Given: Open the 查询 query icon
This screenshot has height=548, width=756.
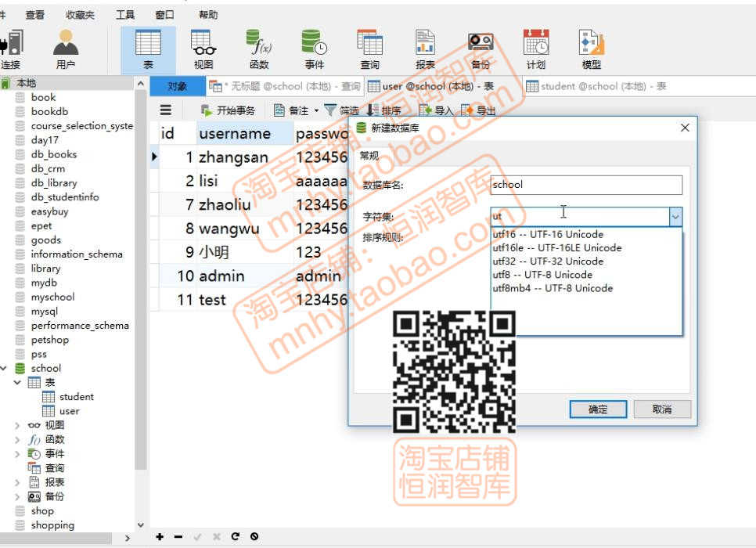Looking at the screenshot, I should pos(370,49).
